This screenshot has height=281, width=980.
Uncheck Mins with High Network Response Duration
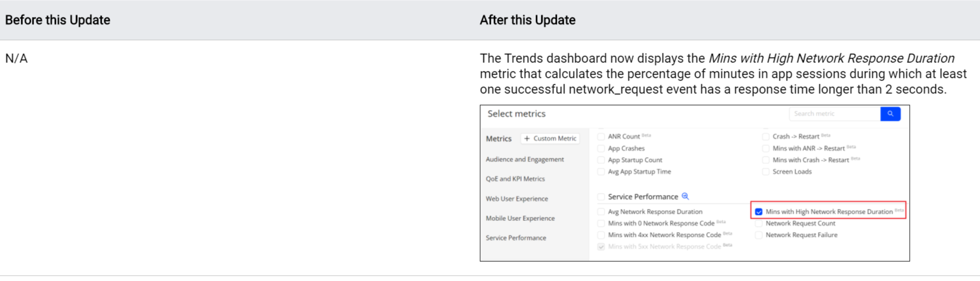(759, 212)
